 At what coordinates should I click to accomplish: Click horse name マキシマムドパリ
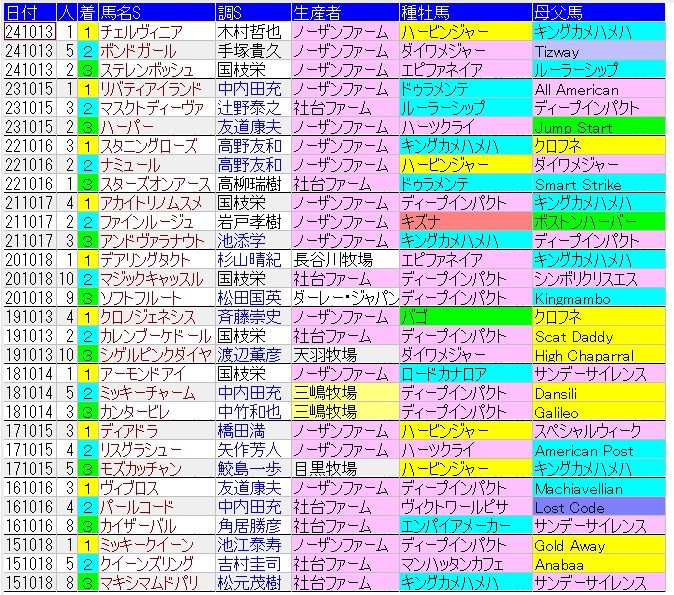(x=152, y=584)
